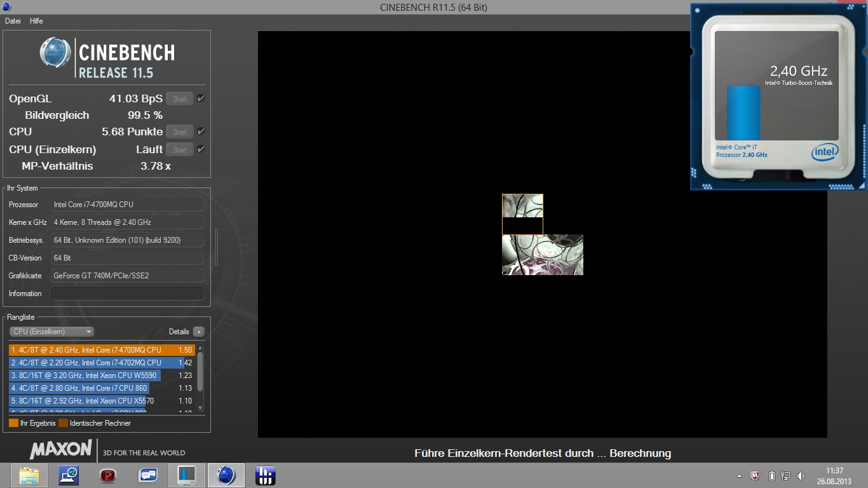Viewport: 868px width, 488px height.
Task: Click the network tray icon
Action: point(786,476)
